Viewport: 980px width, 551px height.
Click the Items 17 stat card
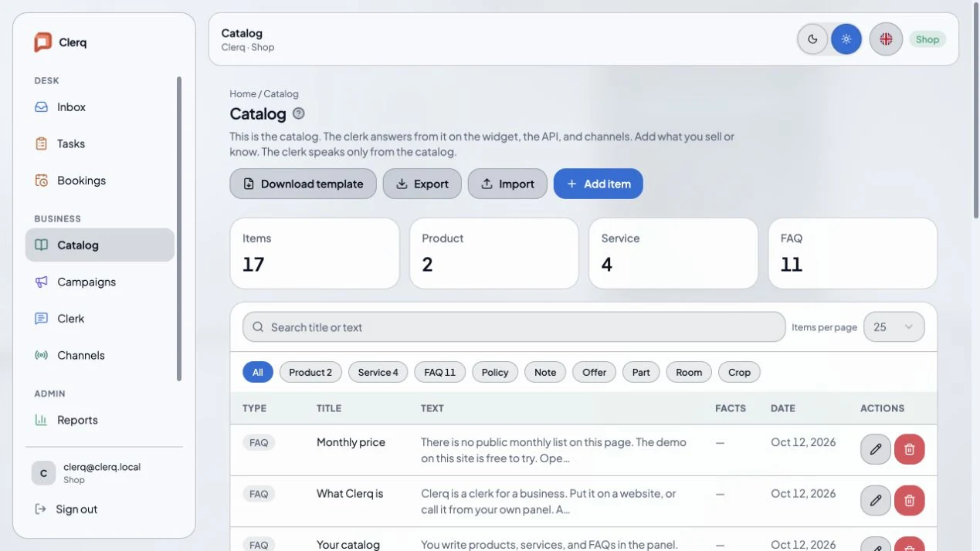314,253
